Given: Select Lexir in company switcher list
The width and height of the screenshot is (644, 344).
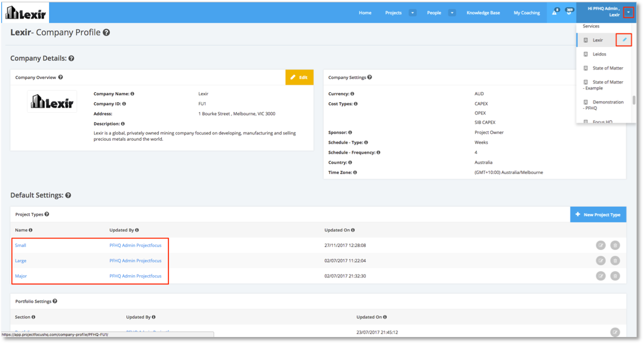Looking at the screenshot, I should 598,40.
